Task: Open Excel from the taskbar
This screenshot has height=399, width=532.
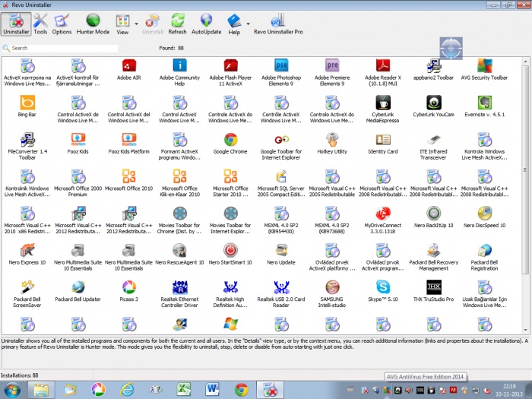Action: tap(184, 390)
